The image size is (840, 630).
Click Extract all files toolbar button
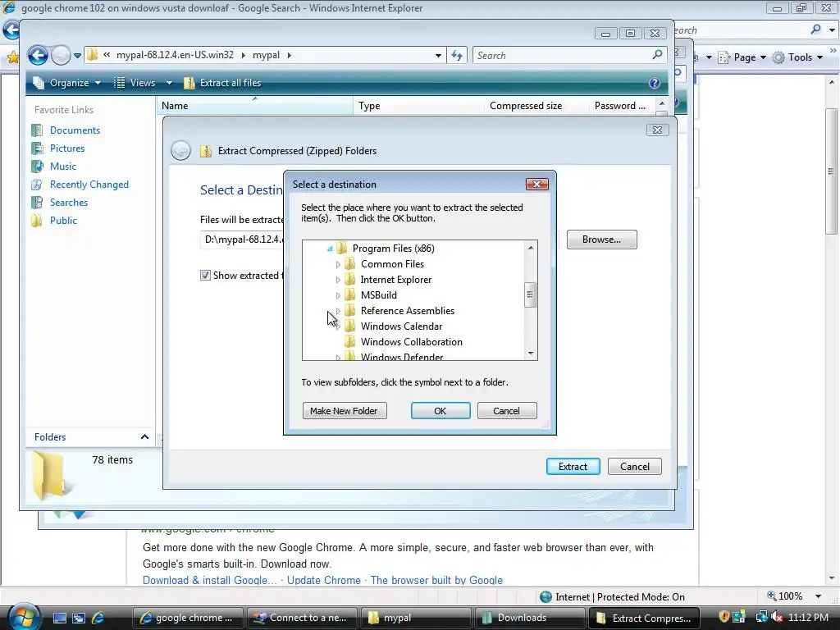pos(223,83)
